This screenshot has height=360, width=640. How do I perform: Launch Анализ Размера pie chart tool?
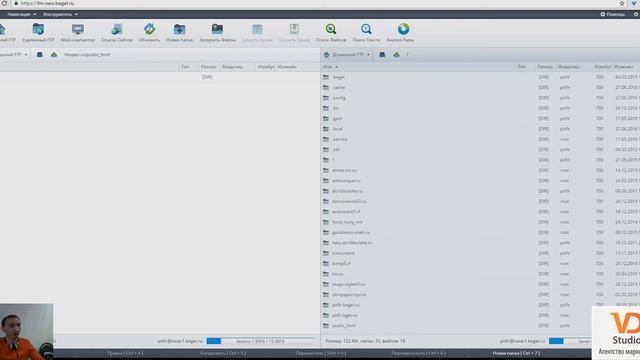400,33
